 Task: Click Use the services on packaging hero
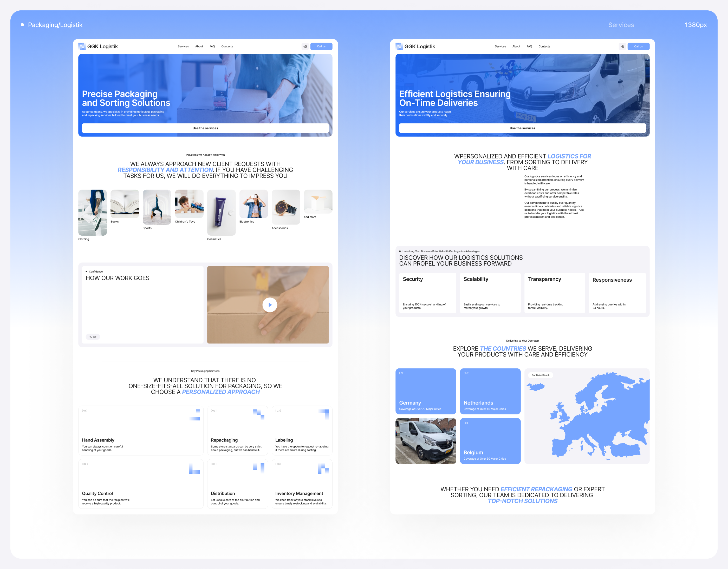(205, 128)
